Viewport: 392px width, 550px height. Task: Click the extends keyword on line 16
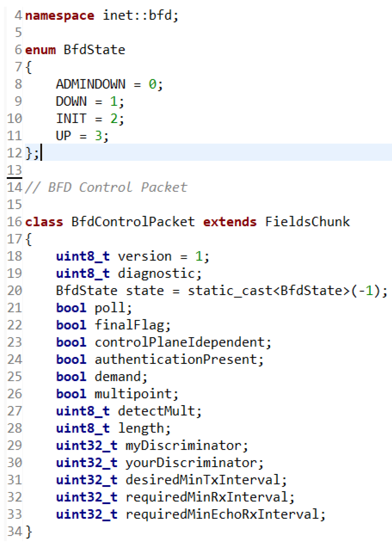(x=230, y=222)
